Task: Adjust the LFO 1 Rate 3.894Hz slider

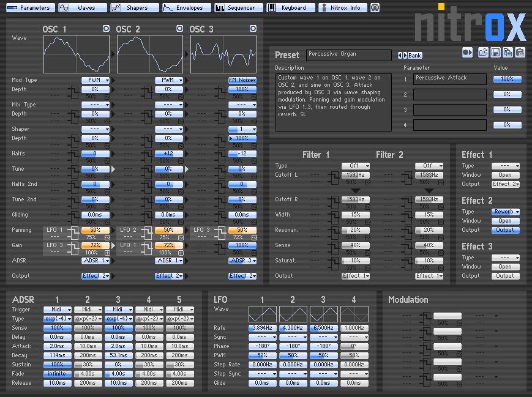Action: point(263,328)
